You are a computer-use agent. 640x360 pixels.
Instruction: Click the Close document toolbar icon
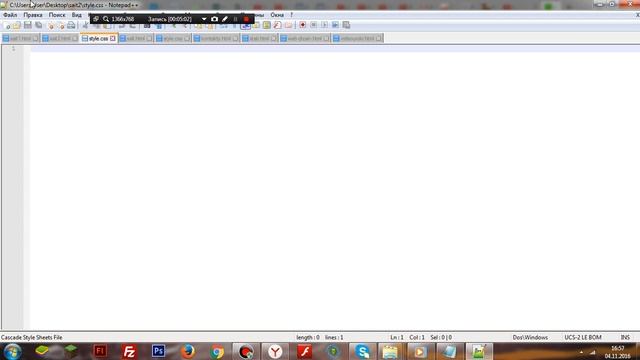[51, 25]
